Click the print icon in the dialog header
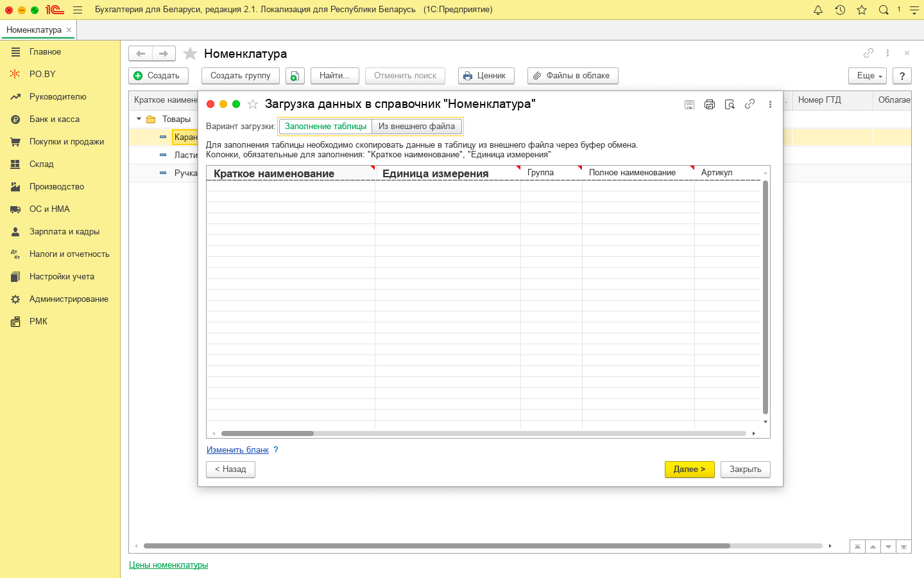Viewport: 924px width, 578px height. coord(709,105)
